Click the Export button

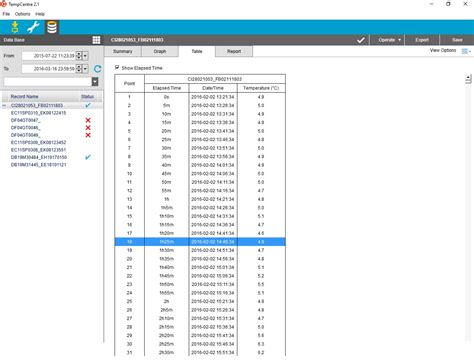point(422,40)
